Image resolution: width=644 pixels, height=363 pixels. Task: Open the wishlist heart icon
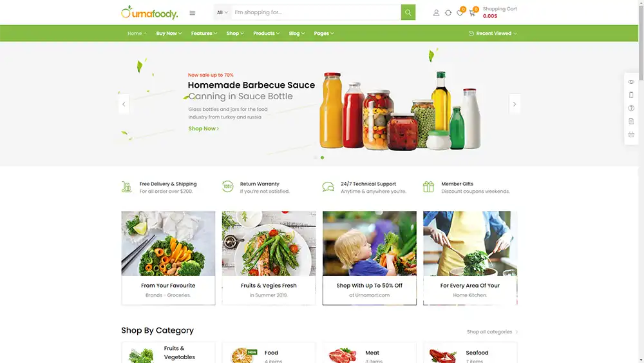[460, 13]
